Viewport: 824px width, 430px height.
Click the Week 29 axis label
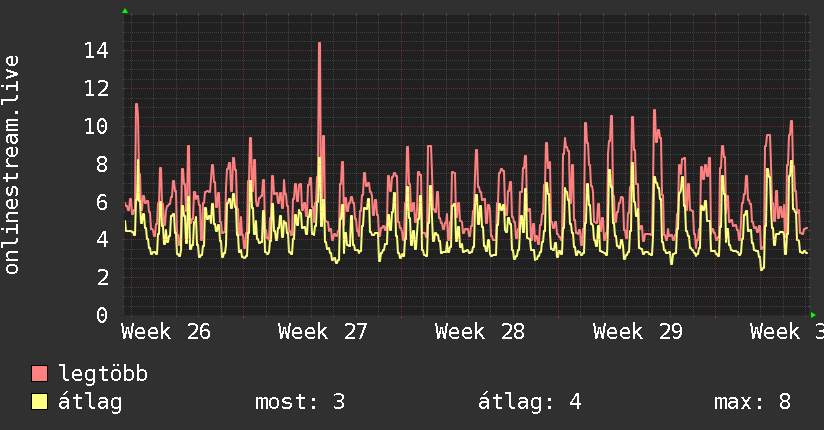coord(637,332)
